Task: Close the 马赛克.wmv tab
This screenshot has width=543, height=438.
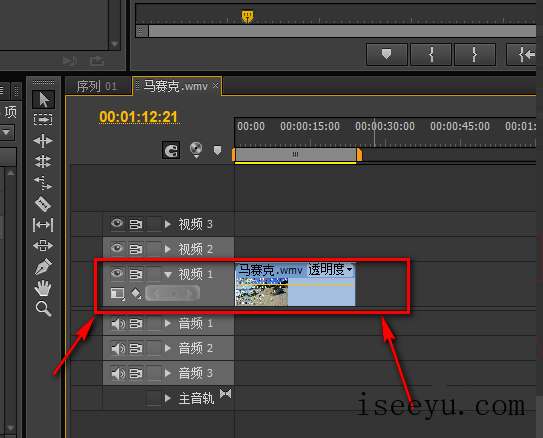Action: click(215, 85)
